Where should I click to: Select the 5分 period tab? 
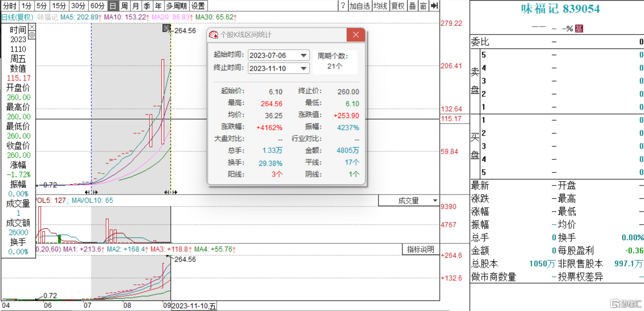[x=42, y=6]
